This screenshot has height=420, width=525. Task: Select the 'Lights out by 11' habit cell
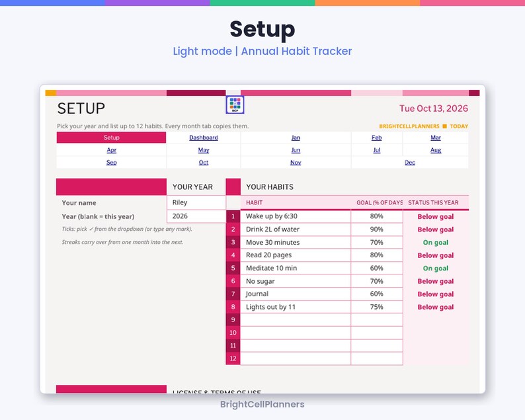tap(296, 307)
